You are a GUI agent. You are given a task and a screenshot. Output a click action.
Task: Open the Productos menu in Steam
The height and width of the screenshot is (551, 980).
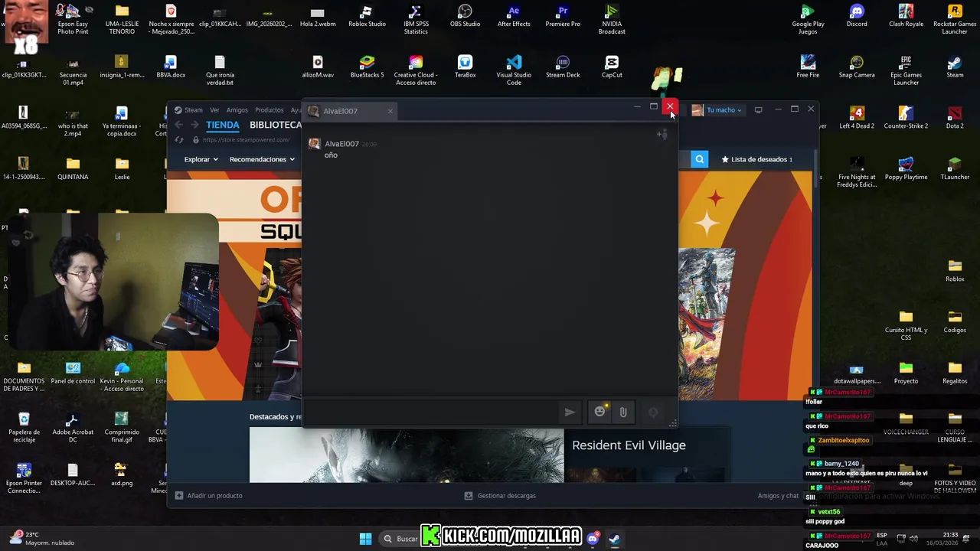coord(269,110)
